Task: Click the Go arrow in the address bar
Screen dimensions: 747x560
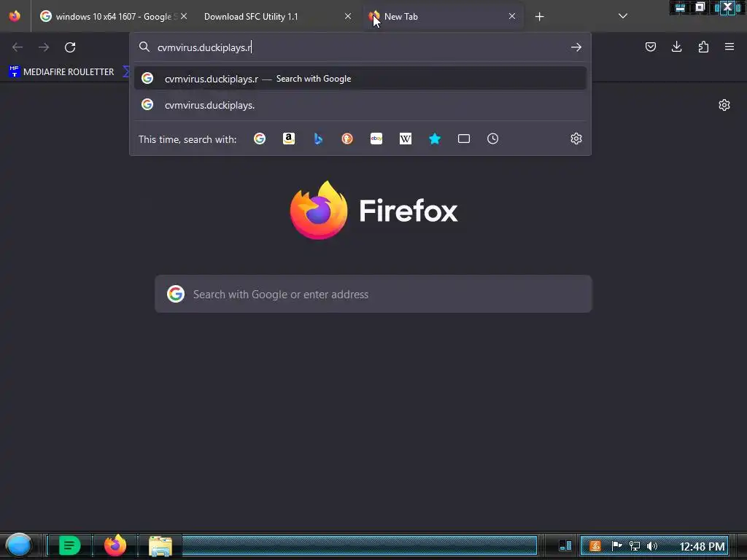Action: click(576, 47)
